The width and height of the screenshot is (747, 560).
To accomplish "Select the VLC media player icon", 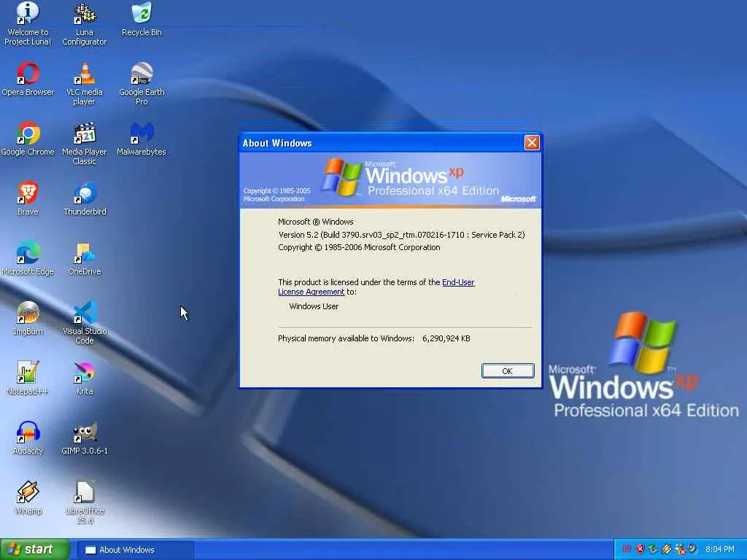I will 85,85.
